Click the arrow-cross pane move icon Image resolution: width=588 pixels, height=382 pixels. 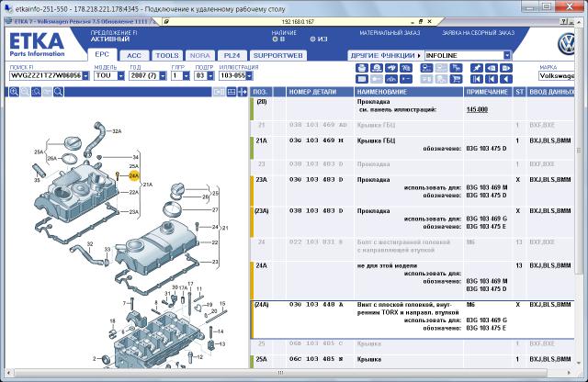[x=243, y=92]
